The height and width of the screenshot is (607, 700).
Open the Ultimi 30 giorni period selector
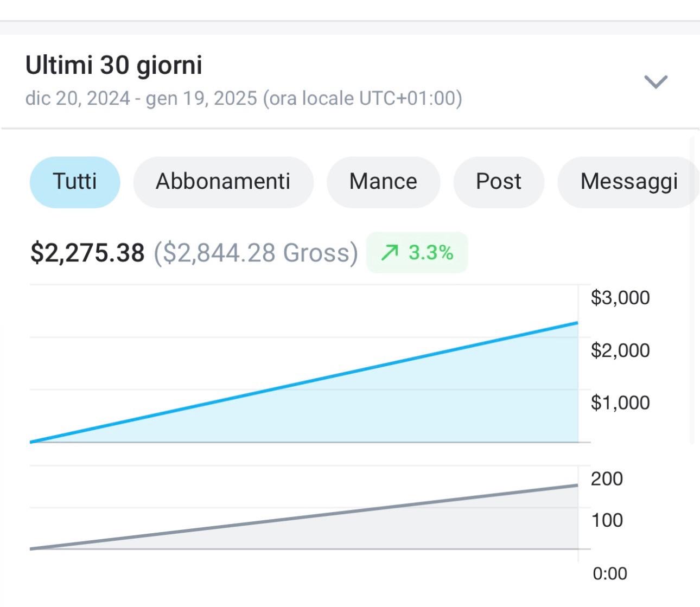[114, 65]
